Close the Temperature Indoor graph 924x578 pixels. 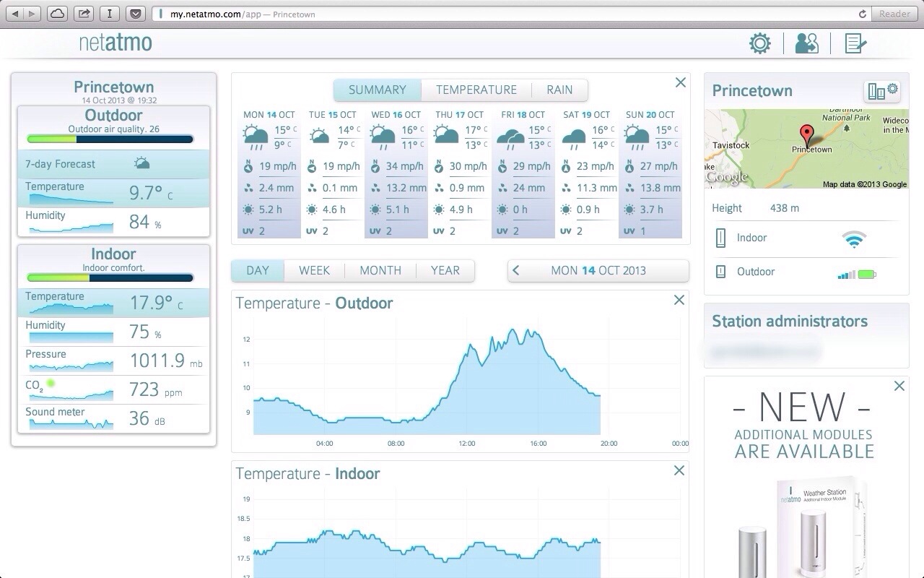(679, 470)
